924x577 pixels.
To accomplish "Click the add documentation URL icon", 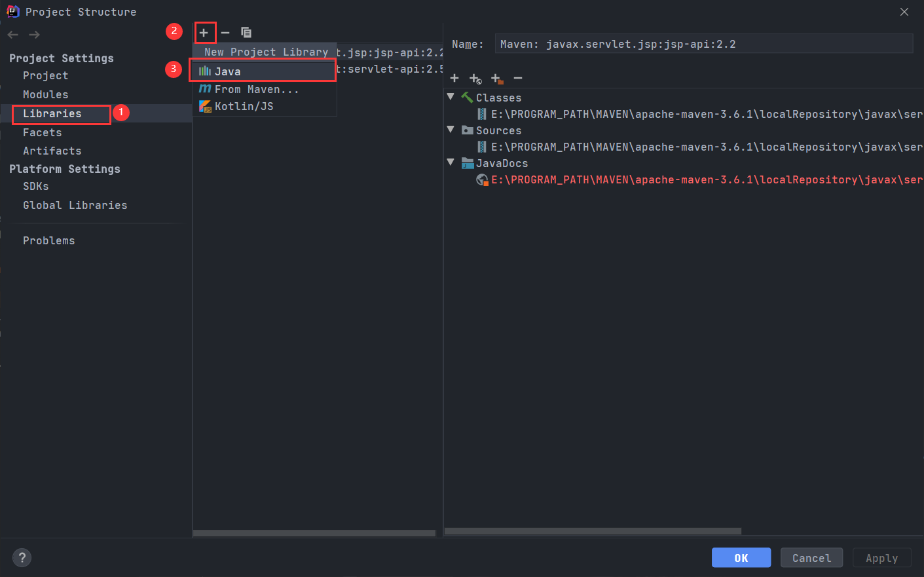I will point(475,79).
